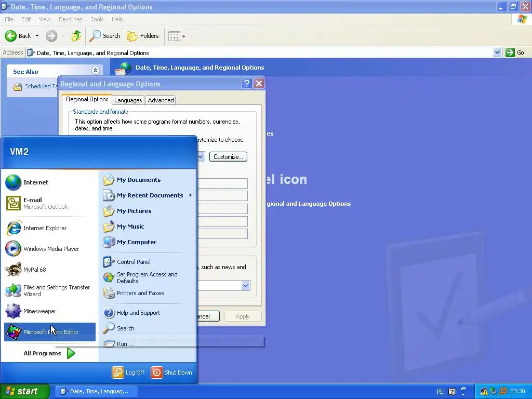Click the PL language indicator
532x399 pixels.
(x=440, y=392)
